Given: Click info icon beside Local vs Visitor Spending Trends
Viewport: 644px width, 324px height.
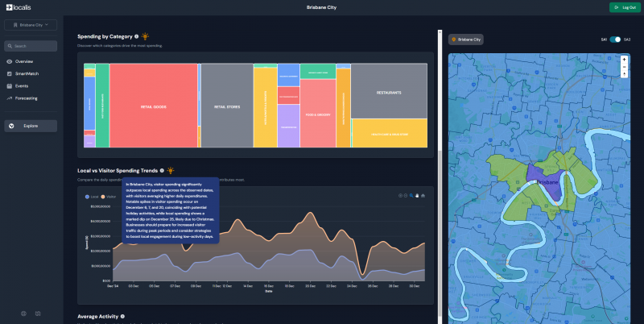Looking at the screenshot, I should (x=162, y=170).
